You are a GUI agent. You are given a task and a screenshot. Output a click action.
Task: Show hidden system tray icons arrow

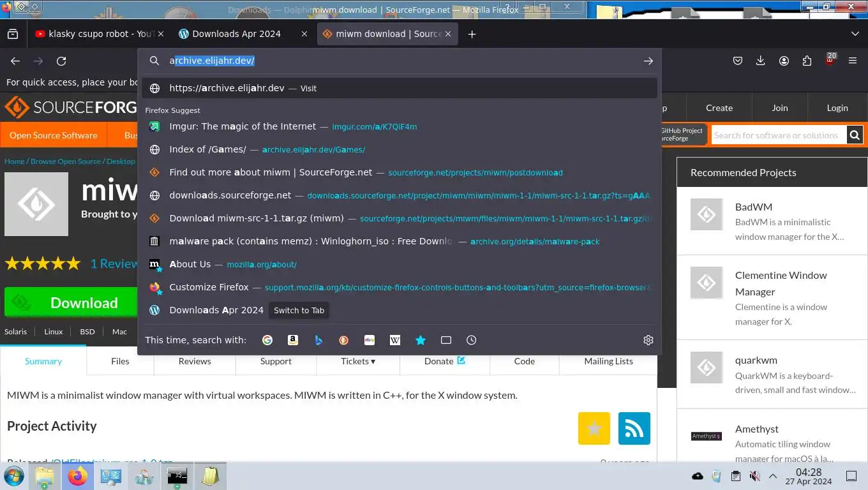pyautogui.click(x=773, y=476)
